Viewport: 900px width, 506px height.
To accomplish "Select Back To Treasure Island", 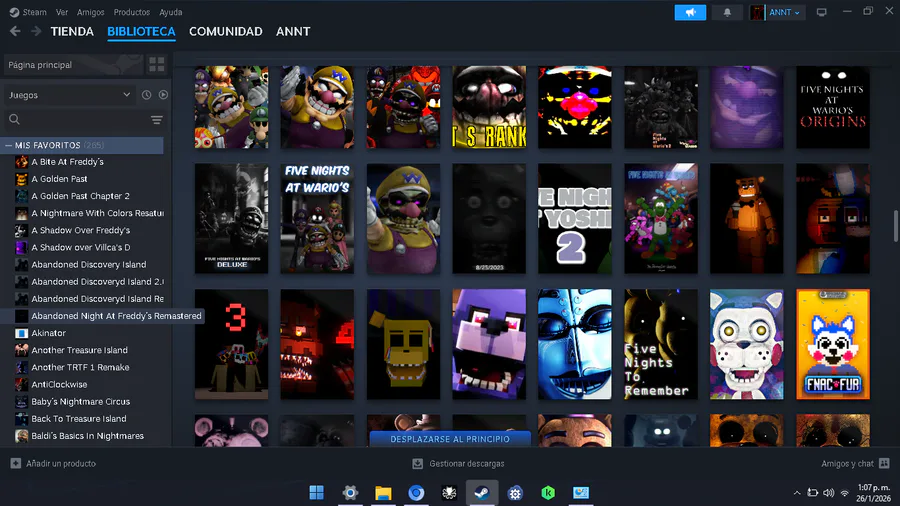I will point(83,419).
